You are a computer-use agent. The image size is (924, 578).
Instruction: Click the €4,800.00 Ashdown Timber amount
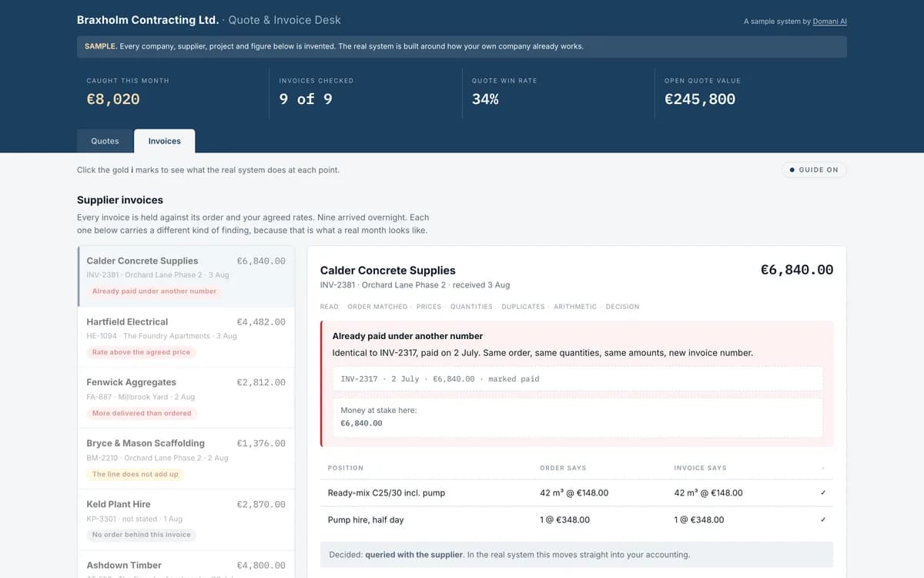click(261, 565)
